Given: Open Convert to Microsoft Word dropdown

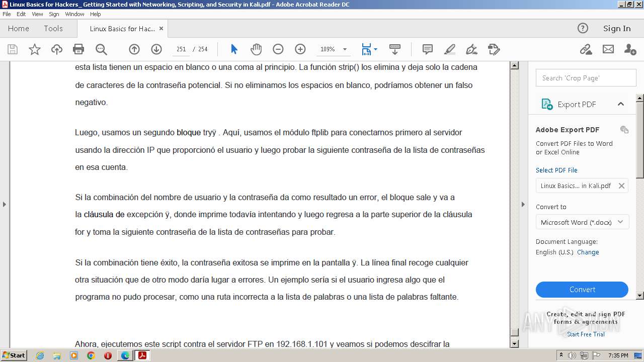Looking at the screenshot, I should tap(582, 222).
